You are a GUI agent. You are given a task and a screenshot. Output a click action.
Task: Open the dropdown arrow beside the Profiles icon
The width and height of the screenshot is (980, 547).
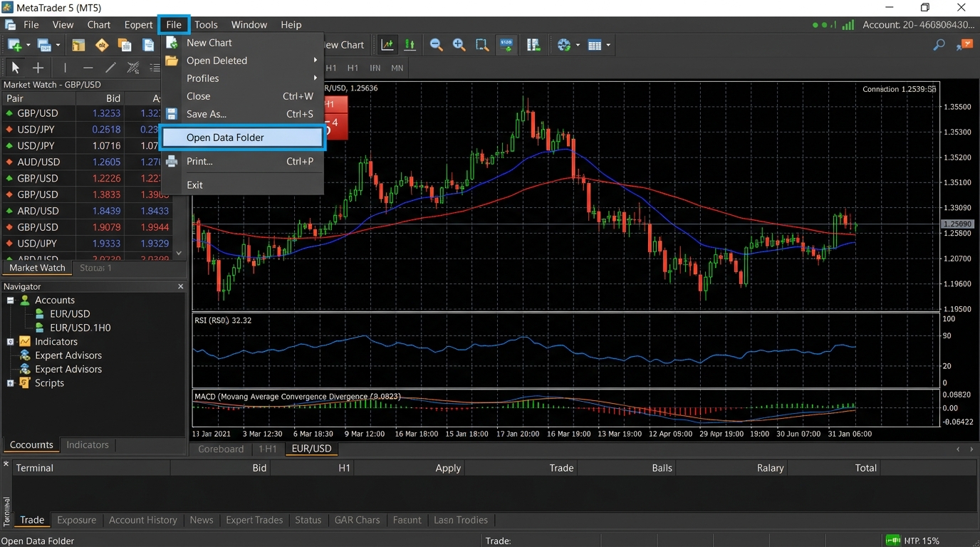(x=58, y=45)
